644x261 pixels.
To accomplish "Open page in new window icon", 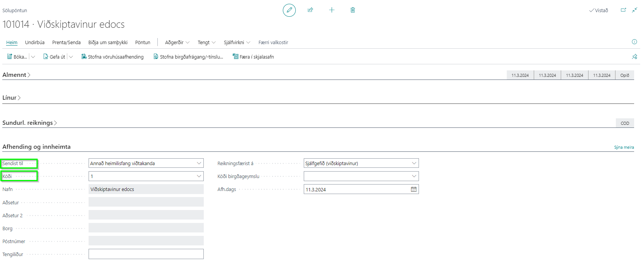I will [x=623, y=10].
